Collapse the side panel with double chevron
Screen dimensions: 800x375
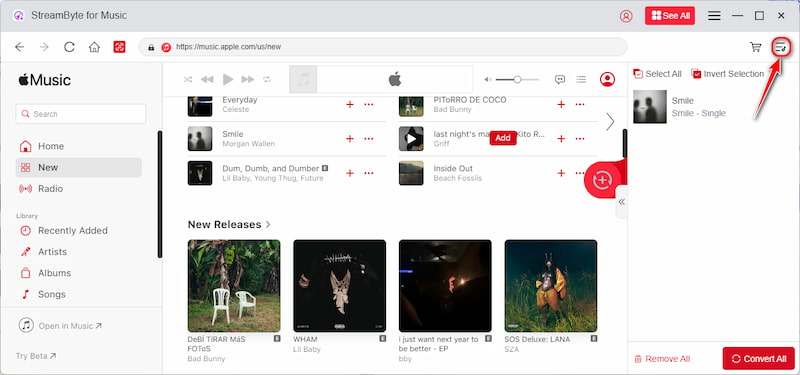[621, 202]
